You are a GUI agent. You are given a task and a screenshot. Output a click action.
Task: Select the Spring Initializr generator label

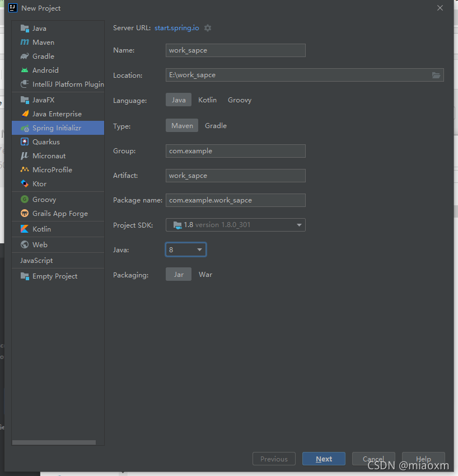pyautogui.click(x=57, y=128)
